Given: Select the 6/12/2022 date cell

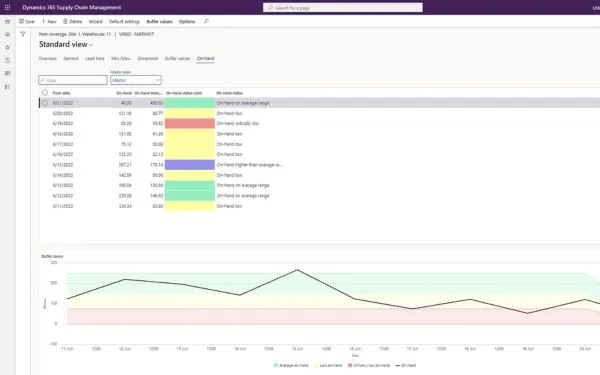Looking at the screenshot, I should coord(63,196).
